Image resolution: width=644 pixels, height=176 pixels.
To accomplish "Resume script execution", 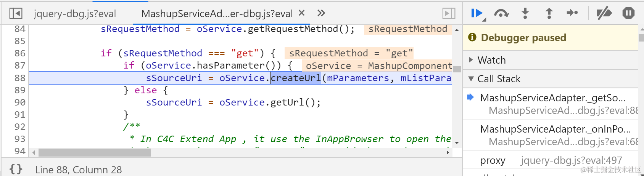I will (477, 13).
